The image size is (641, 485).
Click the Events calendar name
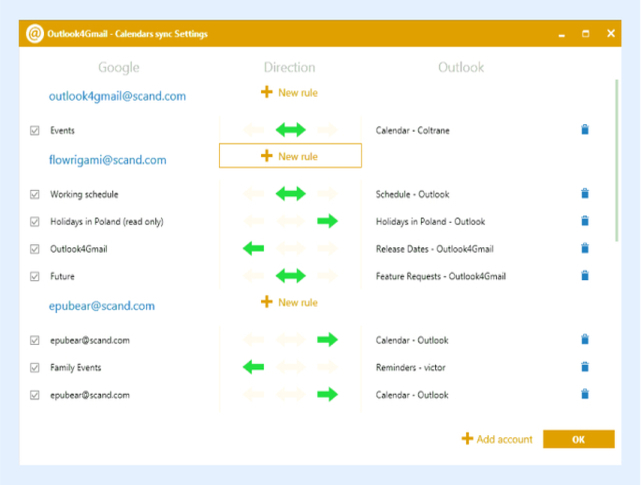(x=63, y=130)
